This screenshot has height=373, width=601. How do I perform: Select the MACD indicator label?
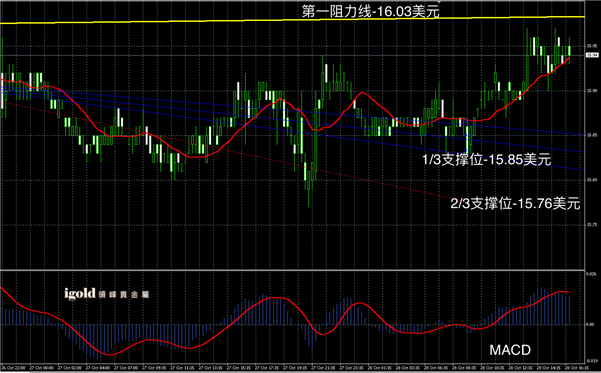pyautogui.click(x=510, y=350)
